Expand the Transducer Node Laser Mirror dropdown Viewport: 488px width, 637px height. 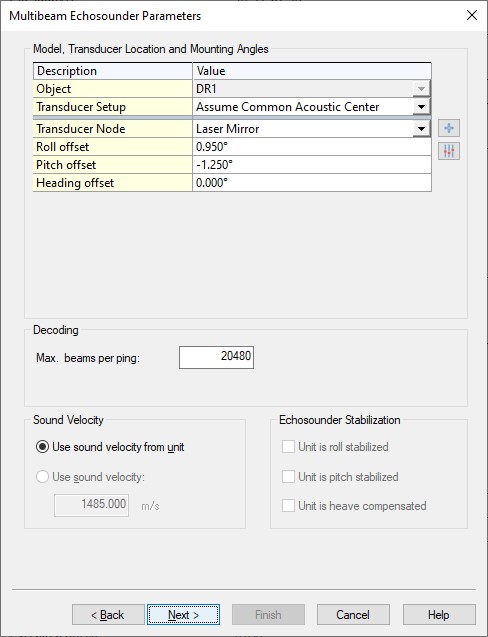421,129
